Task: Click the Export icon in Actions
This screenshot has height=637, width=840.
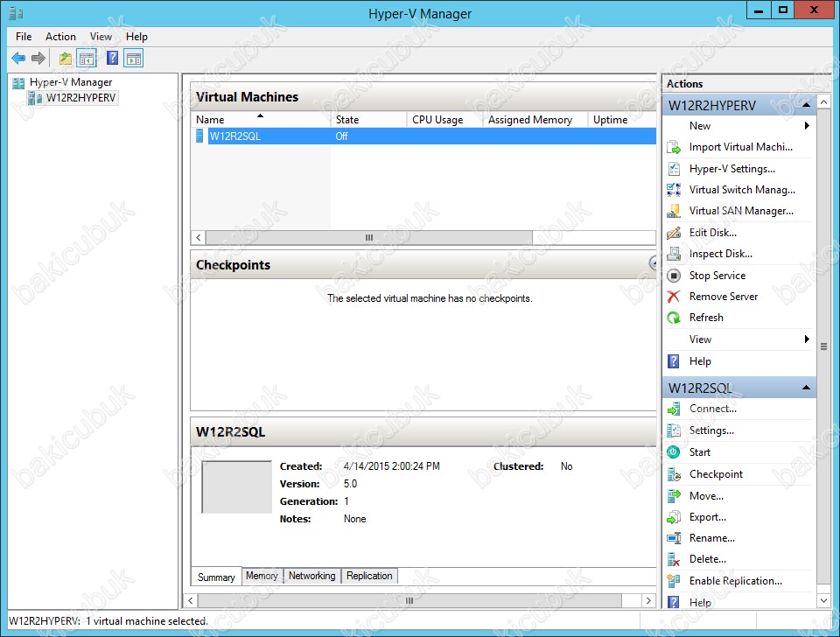Action: (x=674, y=517)
